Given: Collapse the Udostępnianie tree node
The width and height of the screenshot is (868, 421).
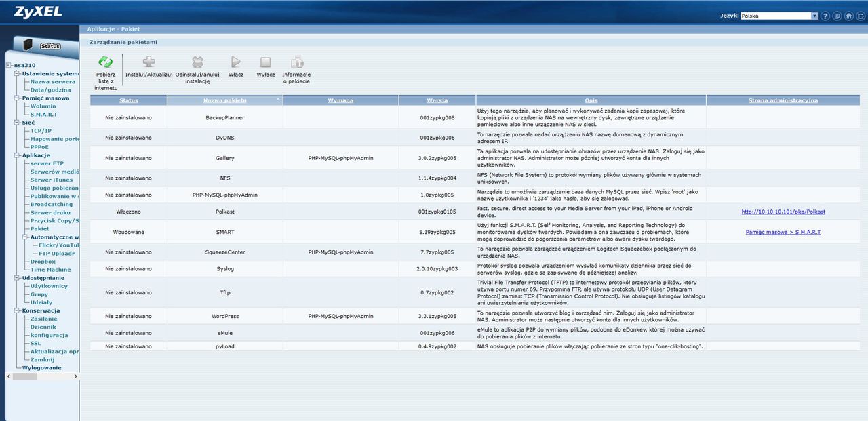Looking at the screenshot, I should 16,278.
